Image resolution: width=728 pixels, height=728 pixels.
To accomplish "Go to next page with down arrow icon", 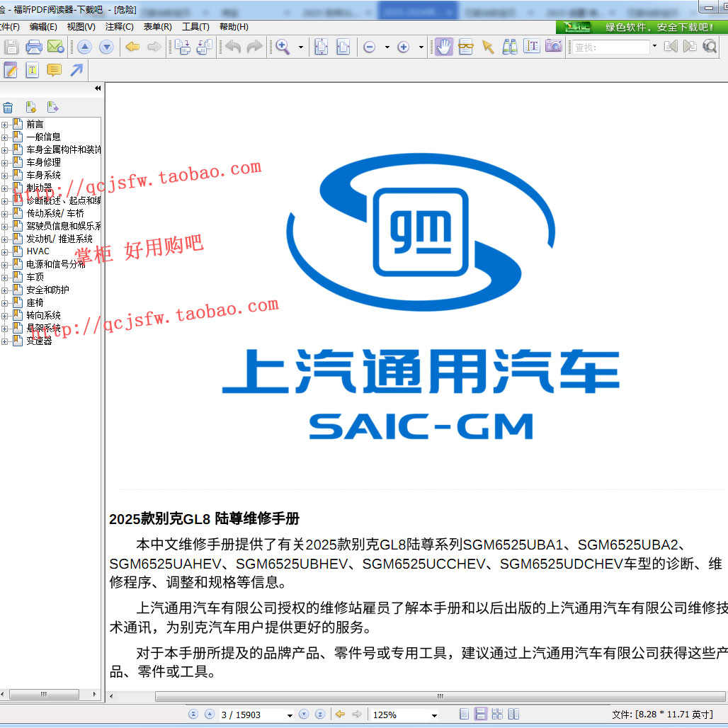I will 106,47.
